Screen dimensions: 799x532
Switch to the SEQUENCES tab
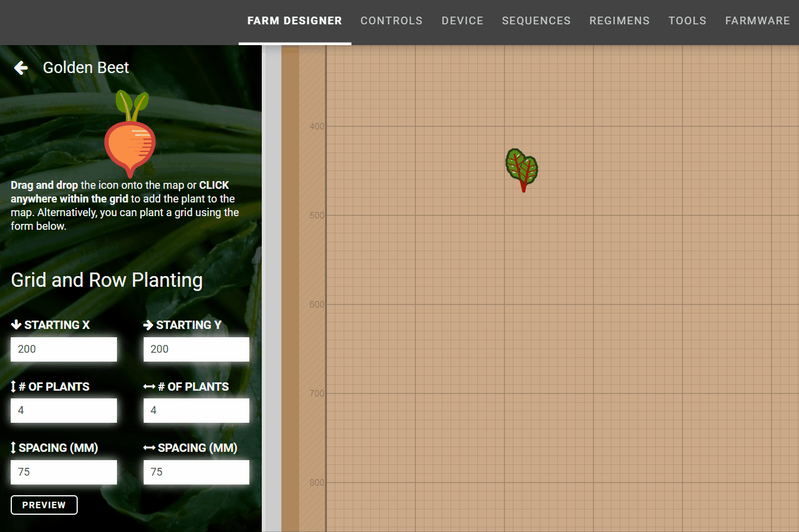[x=536, y=20]
